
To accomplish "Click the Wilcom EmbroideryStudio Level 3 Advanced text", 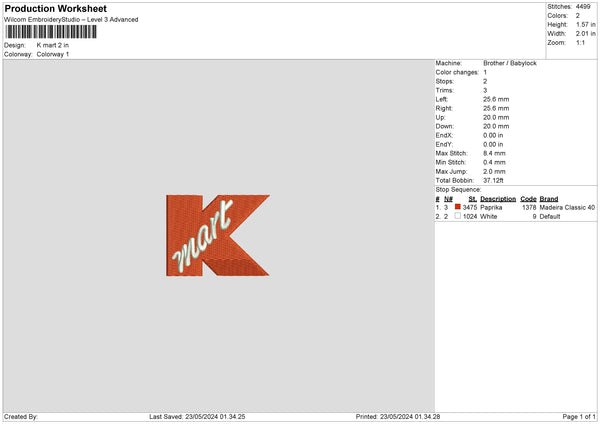I will pyautogui.click(x=71, y=20).
